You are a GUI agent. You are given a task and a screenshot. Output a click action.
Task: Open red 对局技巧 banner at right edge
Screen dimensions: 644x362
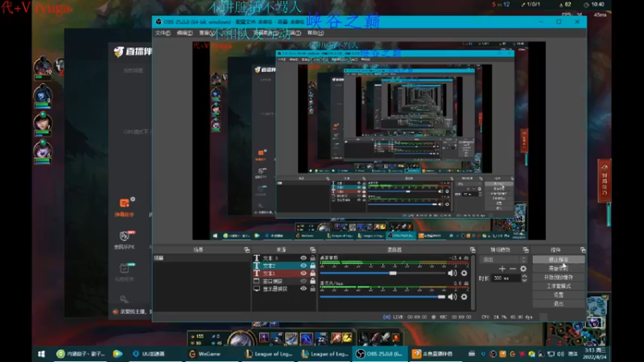605,180
